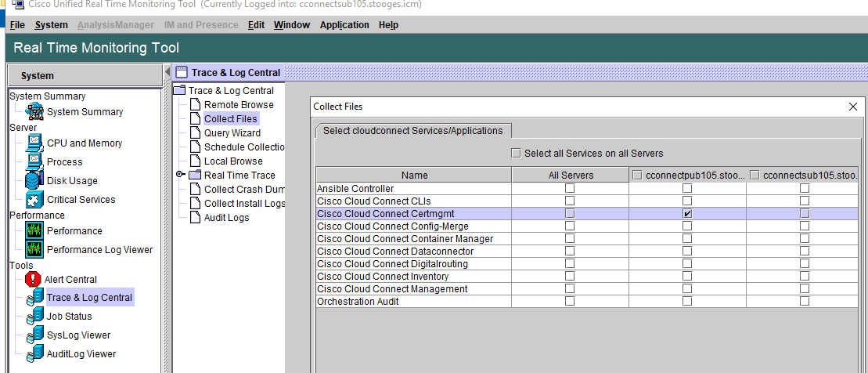Select Ansible Controller row name
The width and height of the screenshot is (868, 373).
coord(355,188)
